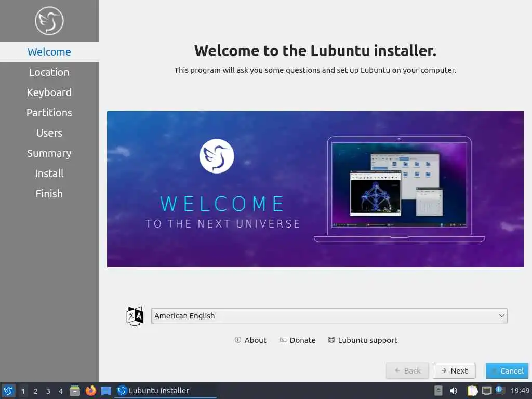
Task: Click the language dropdown chevron arrow
Action: tap(501, 316)
